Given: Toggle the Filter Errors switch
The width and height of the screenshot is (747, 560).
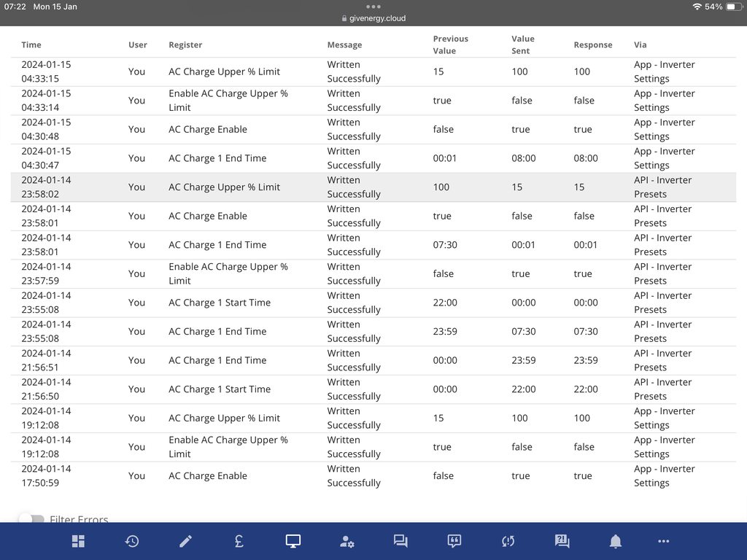Looking at the screenshot, I should pyautogui.click(x=31, y=519).
